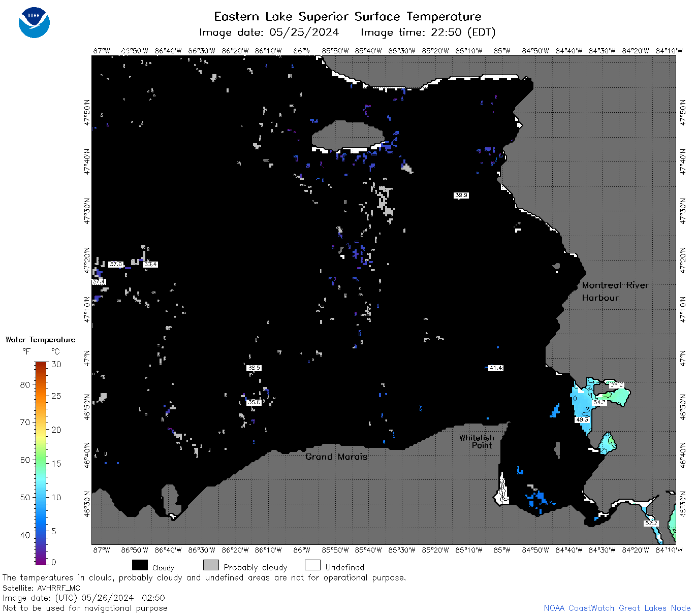Click the Not to be used for navigational purpose note

click(85, 608)
